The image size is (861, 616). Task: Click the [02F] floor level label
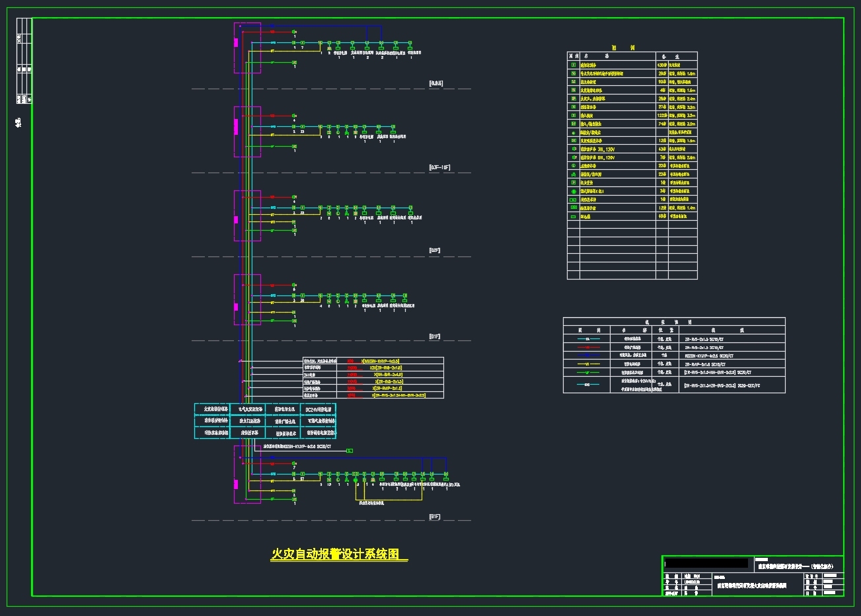click(x=435, y=251)
